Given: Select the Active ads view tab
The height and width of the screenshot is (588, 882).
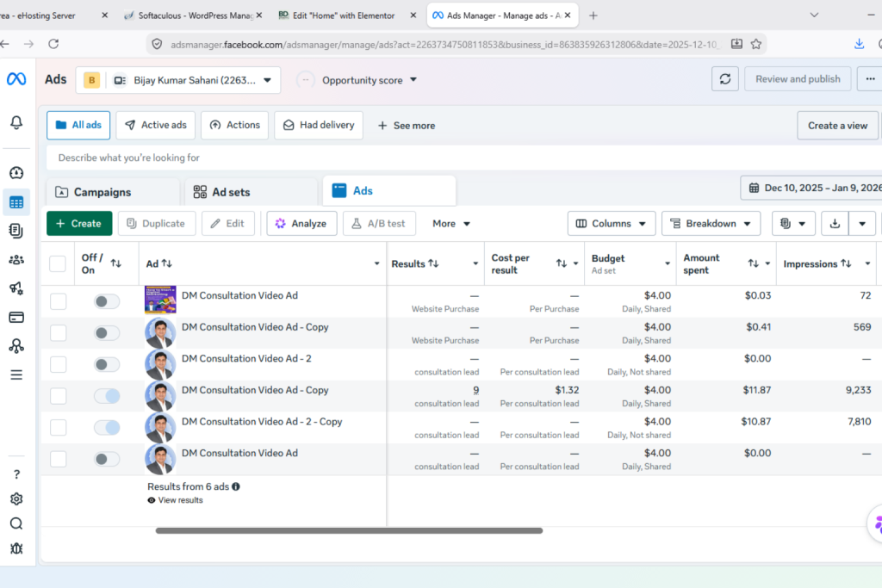Looking at the screenshot, I should pos(155,125).
